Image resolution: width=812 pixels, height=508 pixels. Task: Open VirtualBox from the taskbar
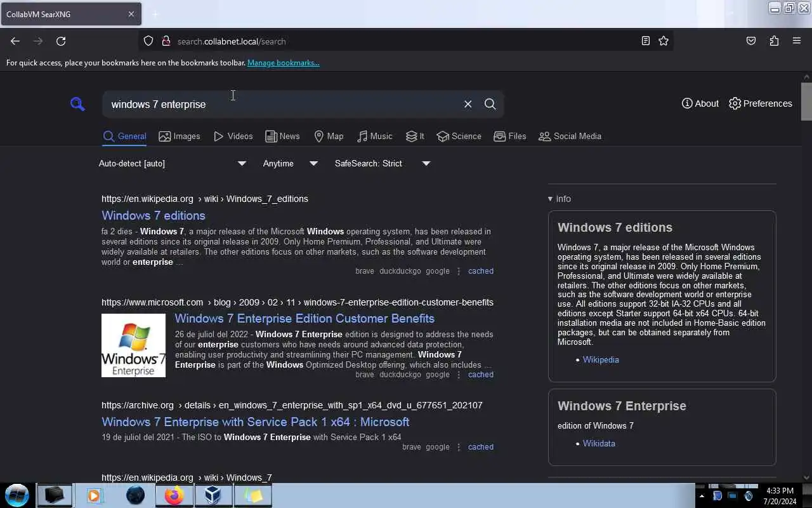pos(213,495)
